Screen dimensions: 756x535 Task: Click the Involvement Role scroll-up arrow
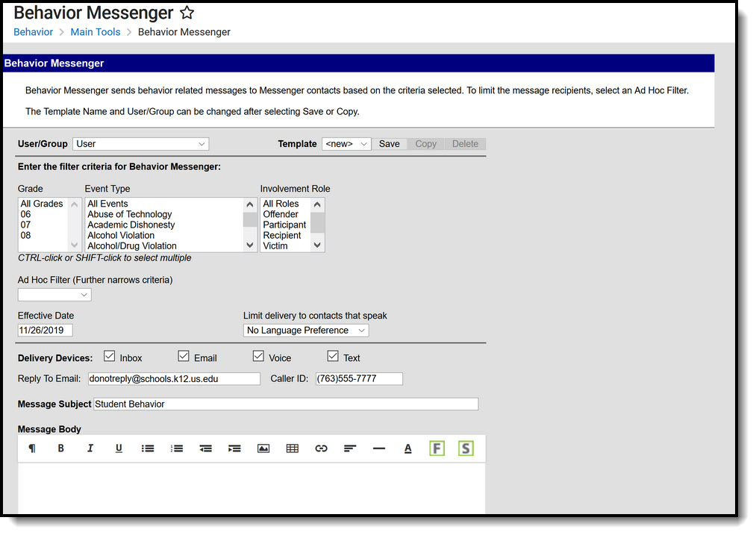(317, 205)
